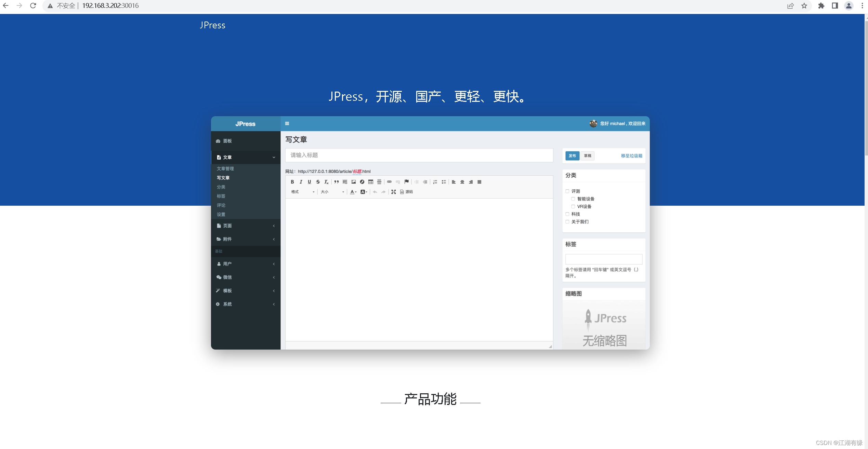
Task: Click the JPress logo in the page header
Action: (212, 25)
